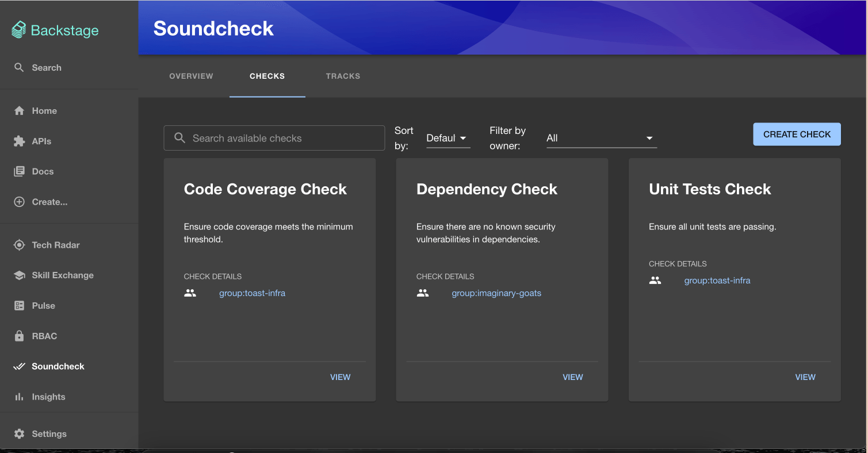Image resolution: width=868 pixels, height=453 pixels.
Task: Click the Tech Radar target icon
Action: point(19,245)
